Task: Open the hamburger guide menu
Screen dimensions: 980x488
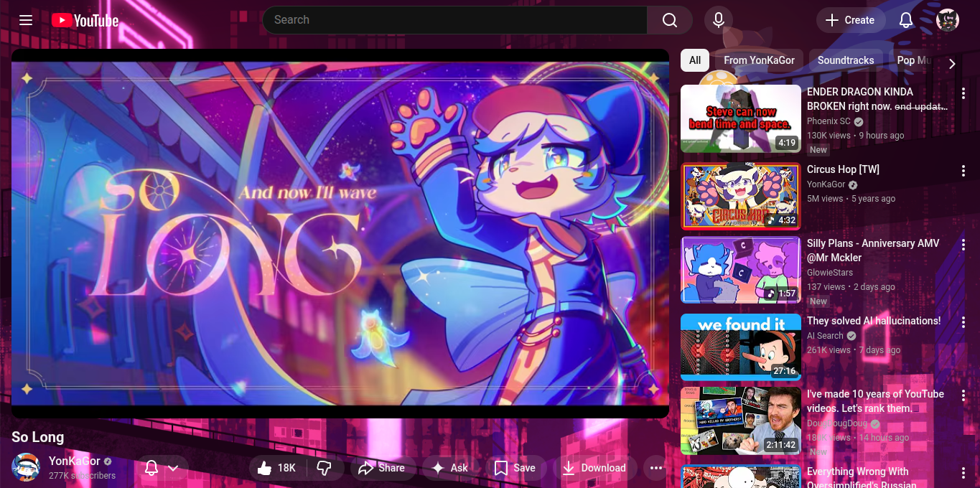Action: point(26,20)
